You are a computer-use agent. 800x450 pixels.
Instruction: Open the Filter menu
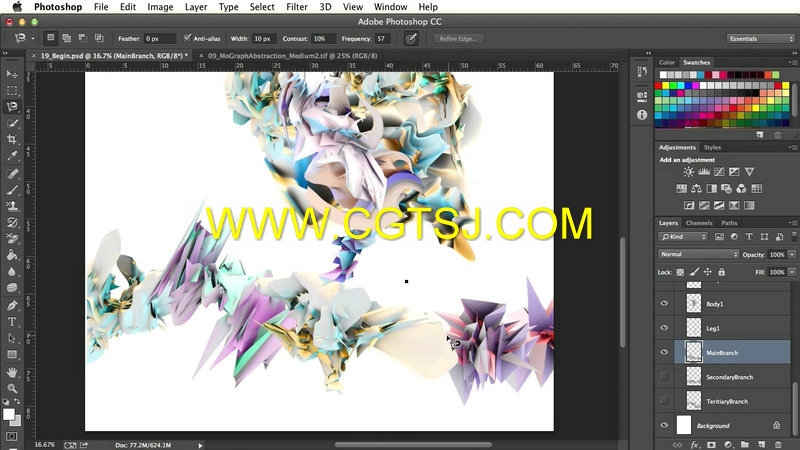pos(296,7)
